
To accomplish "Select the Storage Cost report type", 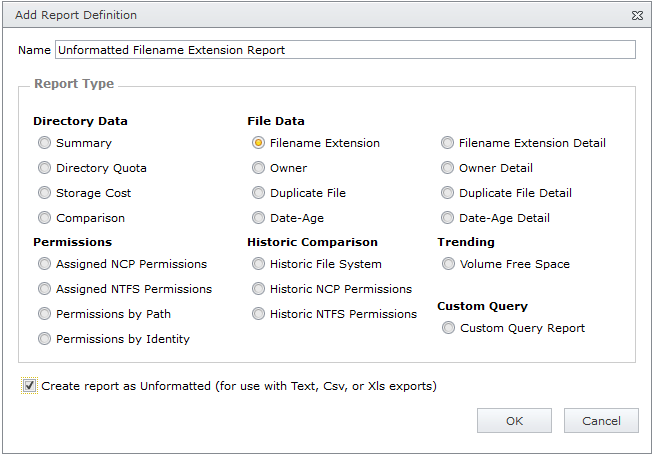I will point(44,193).
